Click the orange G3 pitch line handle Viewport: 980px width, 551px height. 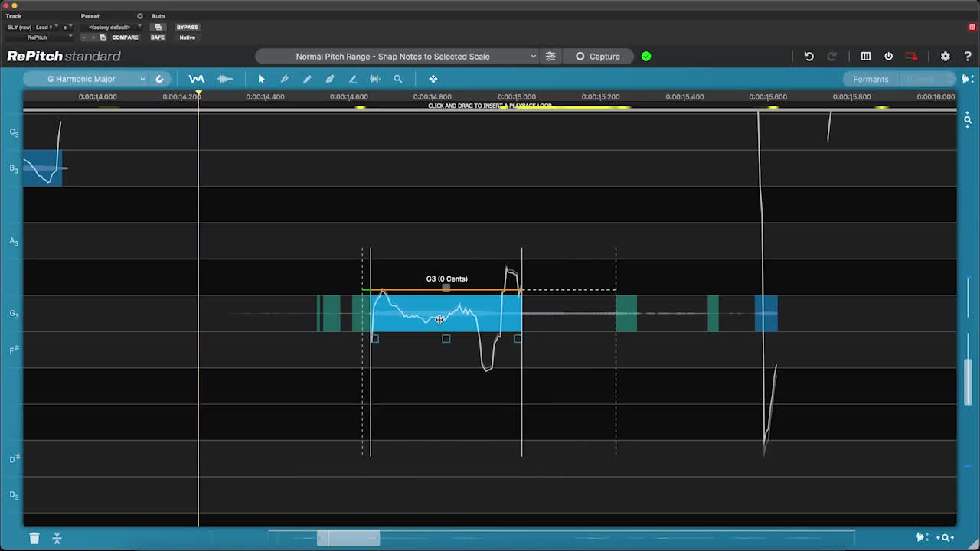tap(446, 289)
